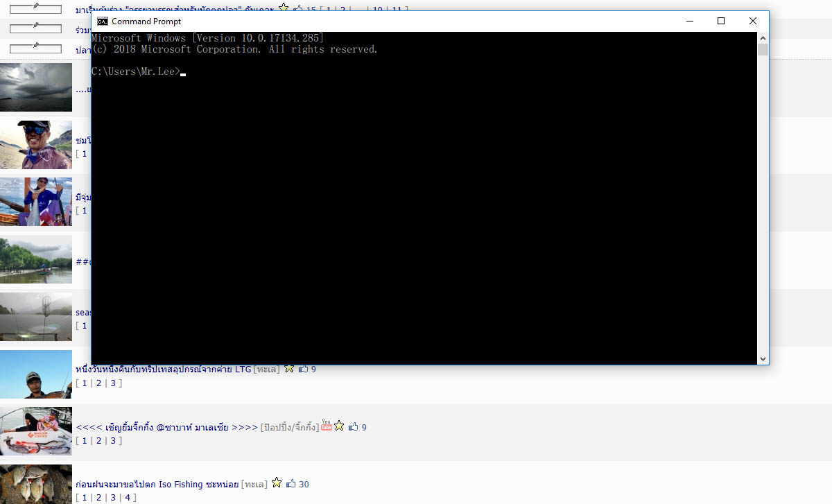Go to page 3 of the LTG thread
The width and height of the screenshot is (832, 504).
(x=113, y=383)
